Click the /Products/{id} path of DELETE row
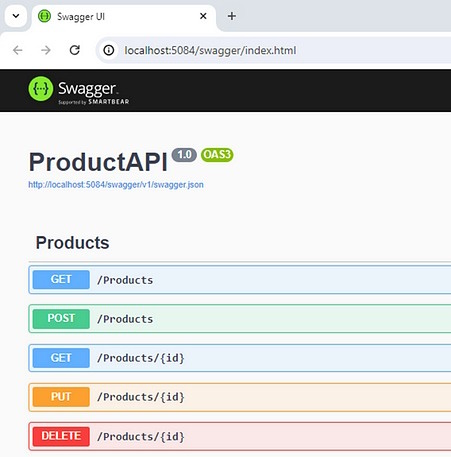The image size is (451, 457). 141,436
